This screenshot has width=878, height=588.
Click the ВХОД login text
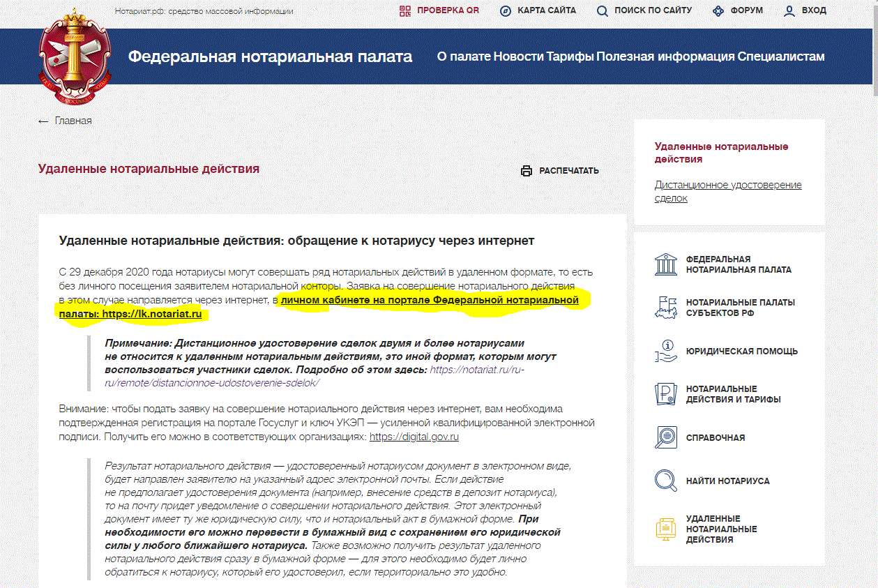tap(814, 10)
